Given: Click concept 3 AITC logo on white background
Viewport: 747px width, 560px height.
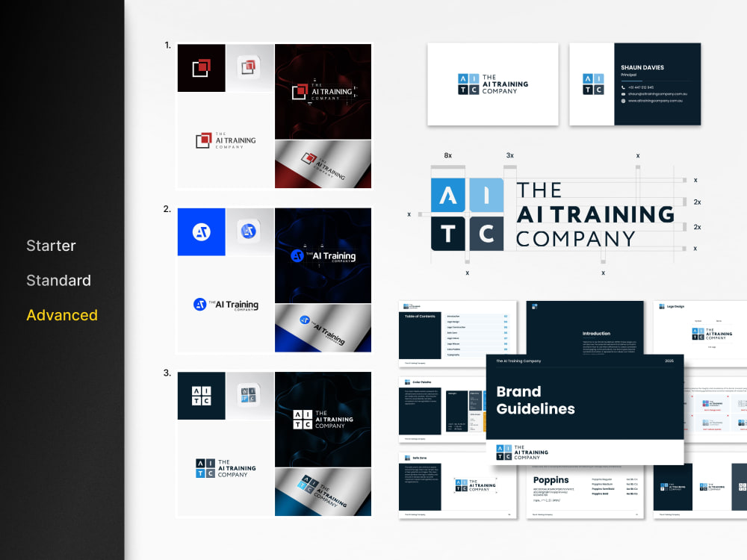Looking at the screenshot, I should [x=226, y=468].
